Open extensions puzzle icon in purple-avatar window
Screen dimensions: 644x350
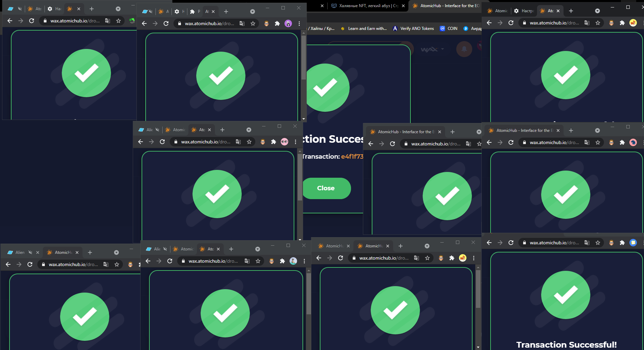pos(277,23)
